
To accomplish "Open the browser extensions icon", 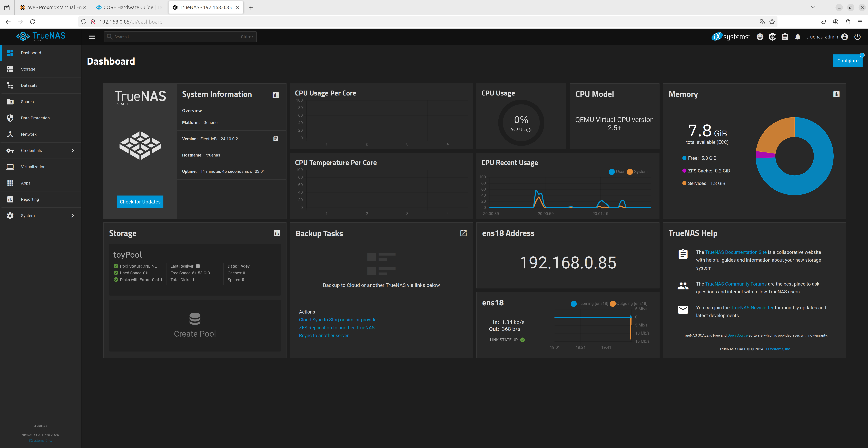I will tap(848, 22).
